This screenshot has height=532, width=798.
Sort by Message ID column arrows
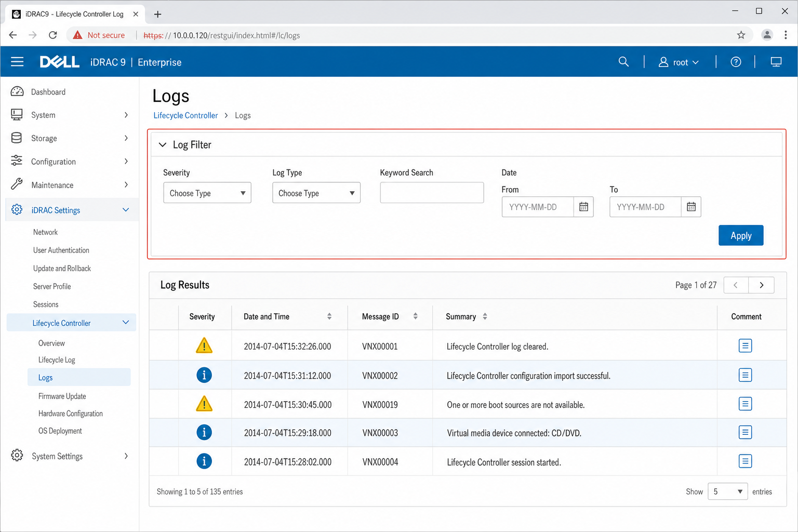tap(415, 316)
